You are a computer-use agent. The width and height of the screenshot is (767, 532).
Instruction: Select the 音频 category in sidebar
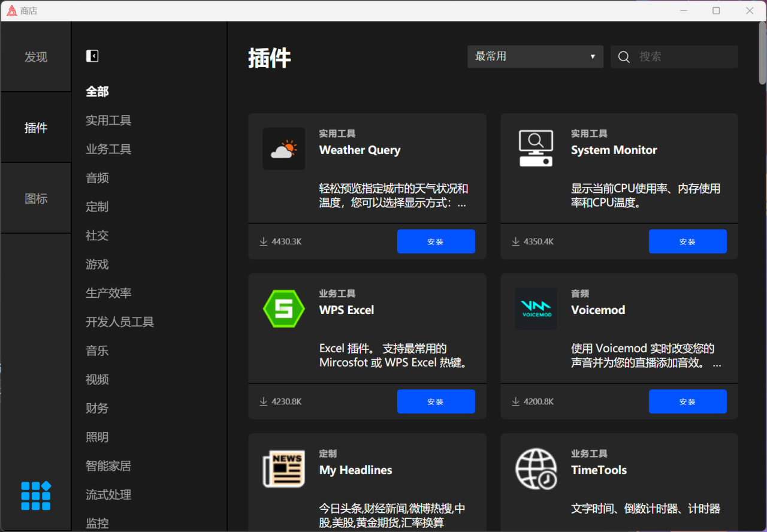pyautogui.click(x=97, y=177)
